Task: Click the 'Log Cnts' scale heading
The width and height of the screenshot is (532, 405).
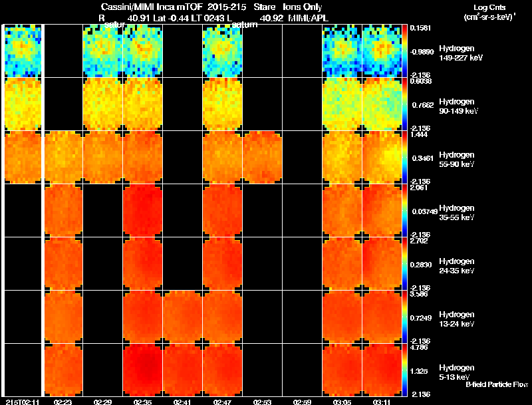Action: click(x=489, y=7)
